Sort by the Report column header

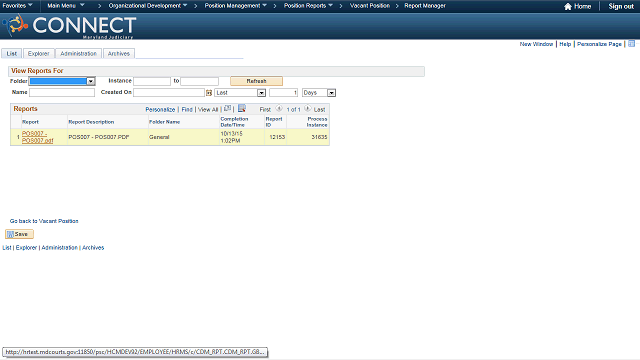tap(30, 122)
